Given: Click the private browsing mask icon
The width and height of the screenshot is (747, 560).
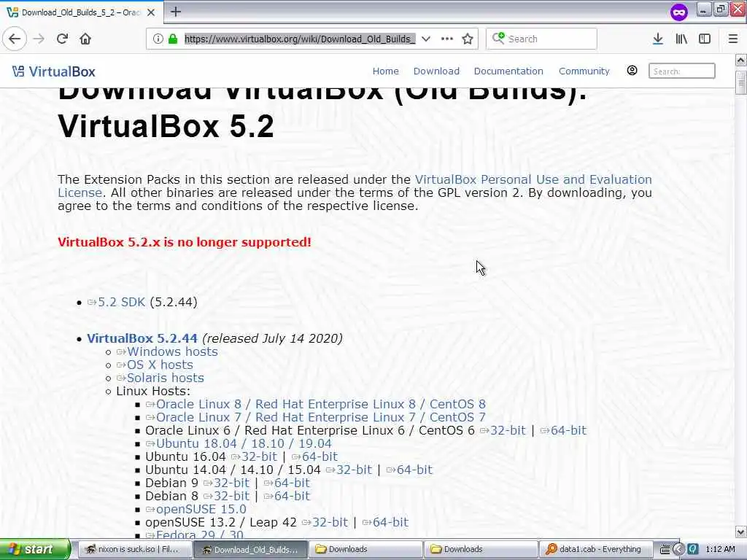Looking at the screenshot, I should tap(679, 12).
